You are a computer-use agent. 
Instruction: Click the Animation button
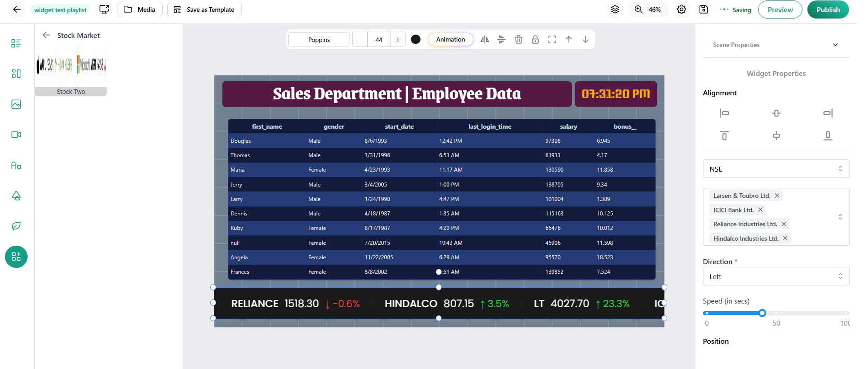450,39
